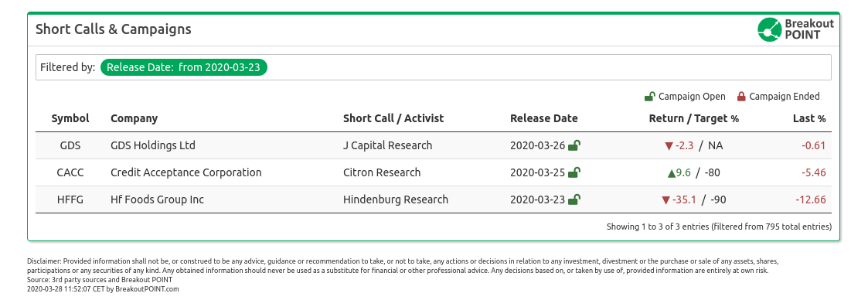Click red down arrow next to -35.1
Viewport: 868px width, 300px height.
(x=665, y=199)
